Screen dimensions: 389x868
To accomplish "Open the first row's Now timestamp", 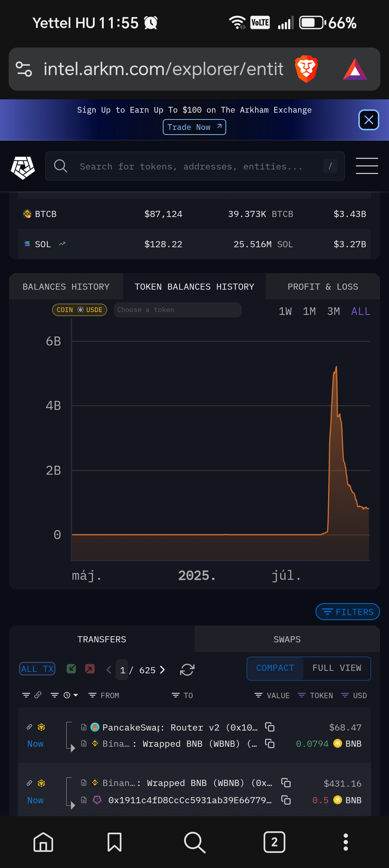I will (x=35, y=744).
